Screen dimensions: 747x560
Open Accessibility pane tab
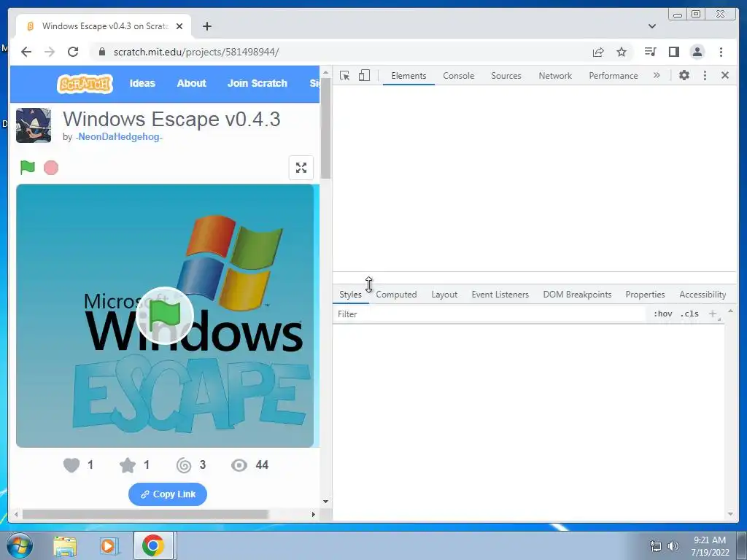703,295
